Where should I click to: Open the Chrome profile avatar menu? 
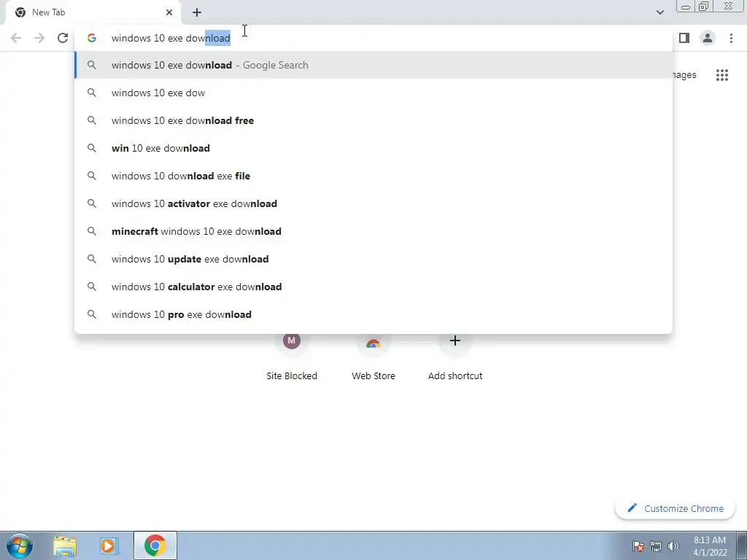(708, 38)
